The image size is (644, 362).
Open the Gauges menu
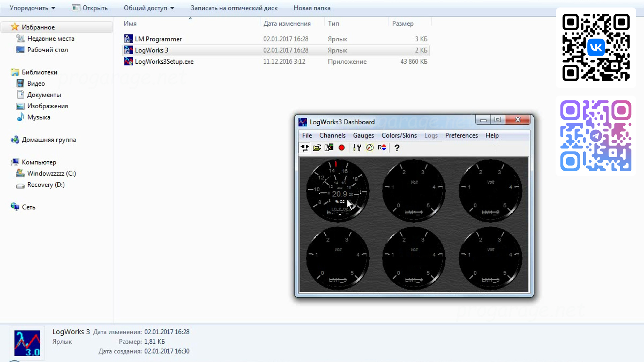(x=363, y=135)
